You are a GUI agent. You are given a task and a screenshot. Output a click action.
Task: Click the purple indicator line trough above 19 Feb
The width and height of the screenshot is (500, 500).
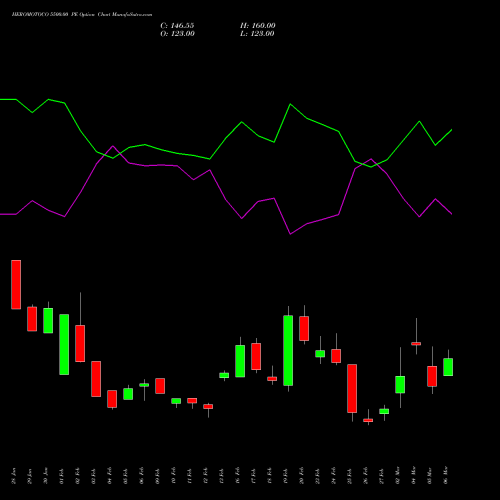[290, 234]
